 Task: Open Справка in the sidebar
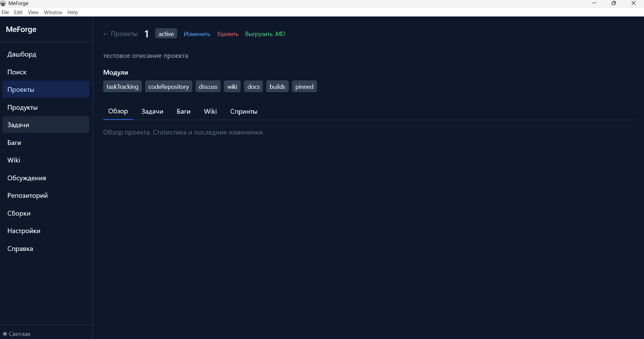pyautogui.click(x=46, y=249)
